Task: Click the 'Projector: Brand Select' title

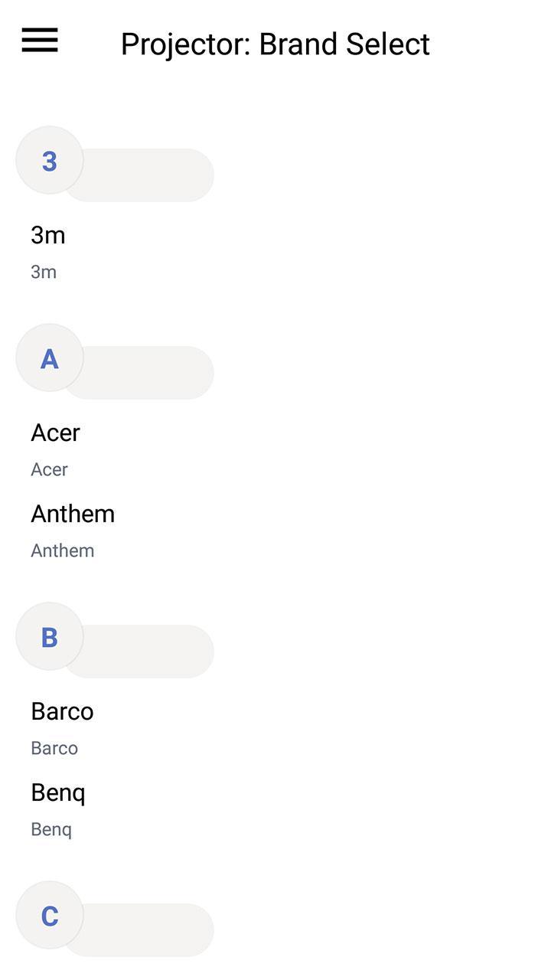Action: (275, 44)
